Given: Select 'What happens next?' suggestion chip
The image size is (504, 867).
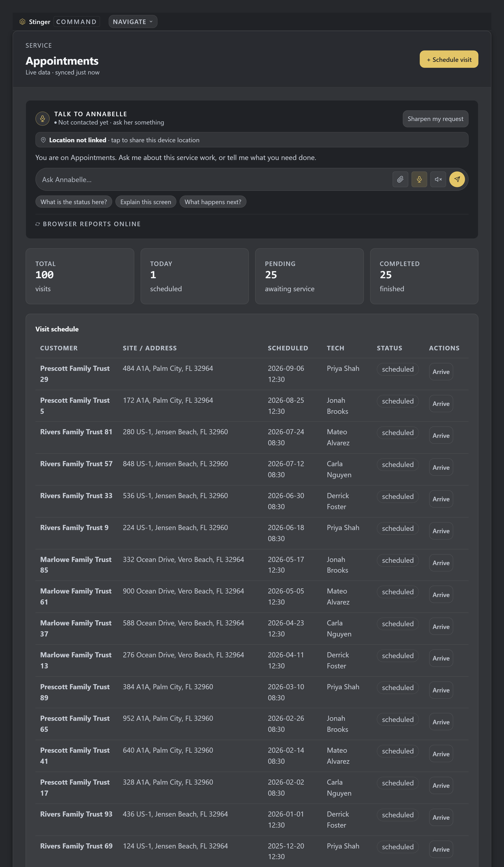Looking at the screenshot, I should tap(213, 202).
